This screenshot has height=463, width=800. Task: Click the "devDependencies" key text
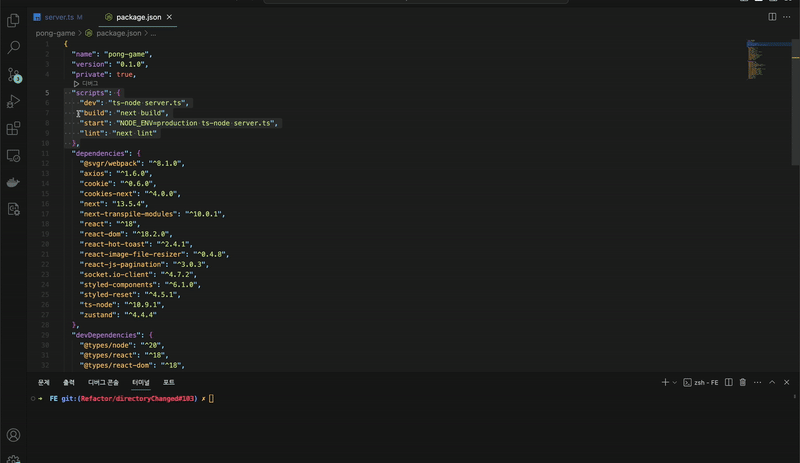click(106, 335)
